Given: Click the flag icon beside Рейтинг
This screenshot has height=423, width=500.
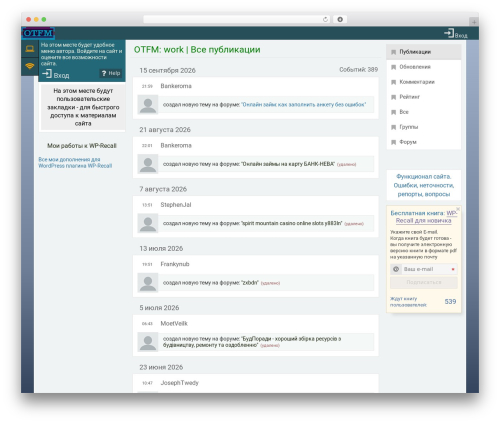Looking at the screenshot, I should pyautogui.click(x=393, y=97).
